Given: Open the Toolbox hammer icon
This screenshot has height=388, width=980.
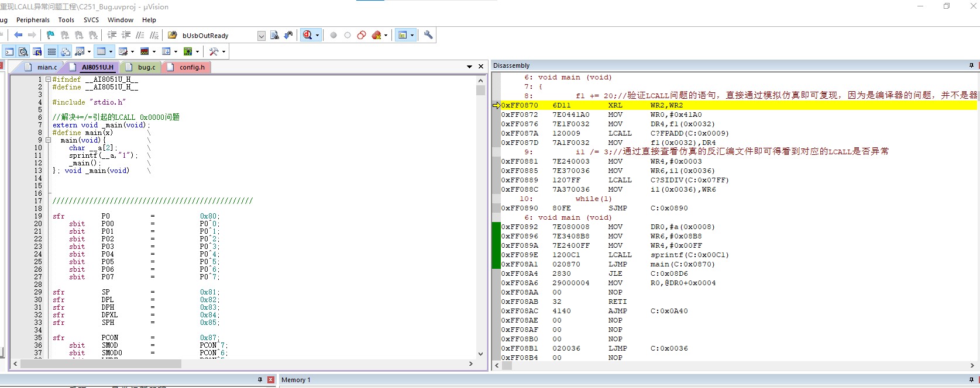Looking at the screenshot, I should (x=214, y=51).
